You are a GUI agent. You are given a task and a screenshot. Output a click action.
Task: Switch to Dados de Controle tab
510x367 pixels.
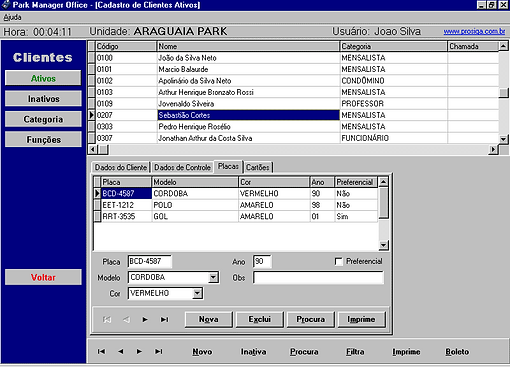(182, 167)
